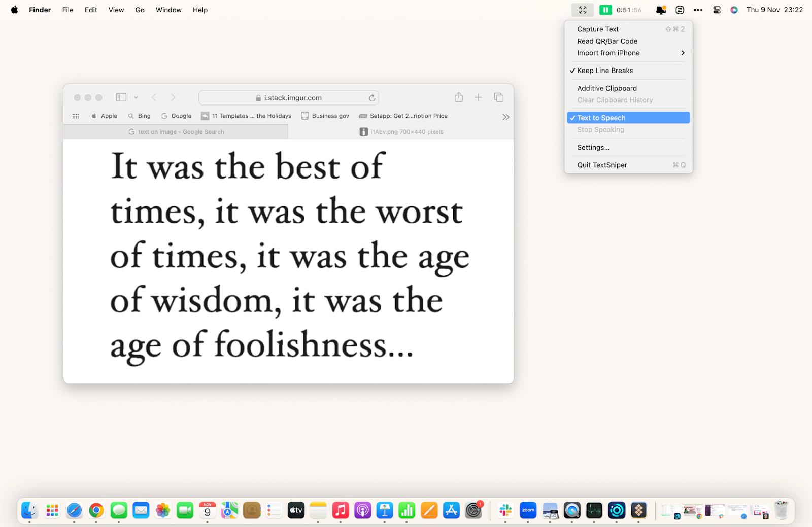Go back in Safari
Viewport: 812px width, 527px height.
(154, 97)
